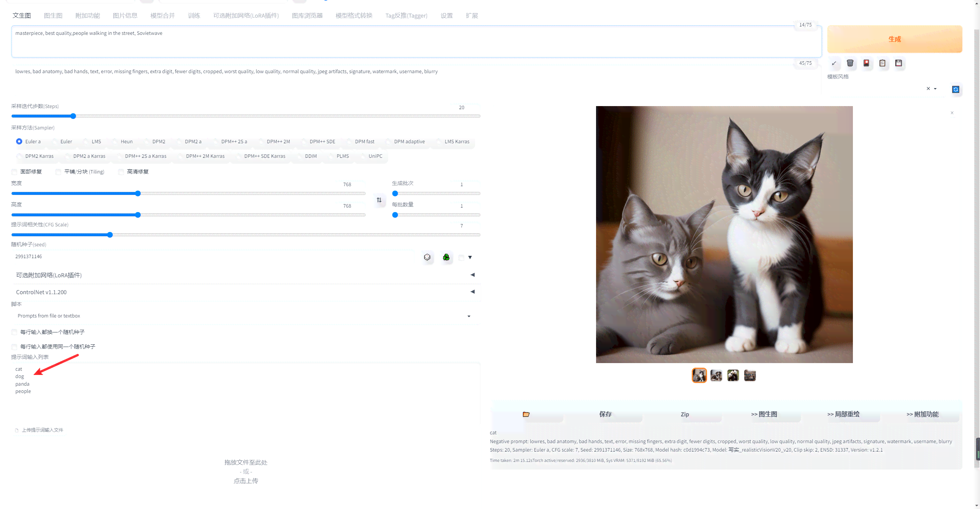The width and height of the screenshot is (980, 509).
Task: Click the negative prompt text box
Action: tap(416, 80)
